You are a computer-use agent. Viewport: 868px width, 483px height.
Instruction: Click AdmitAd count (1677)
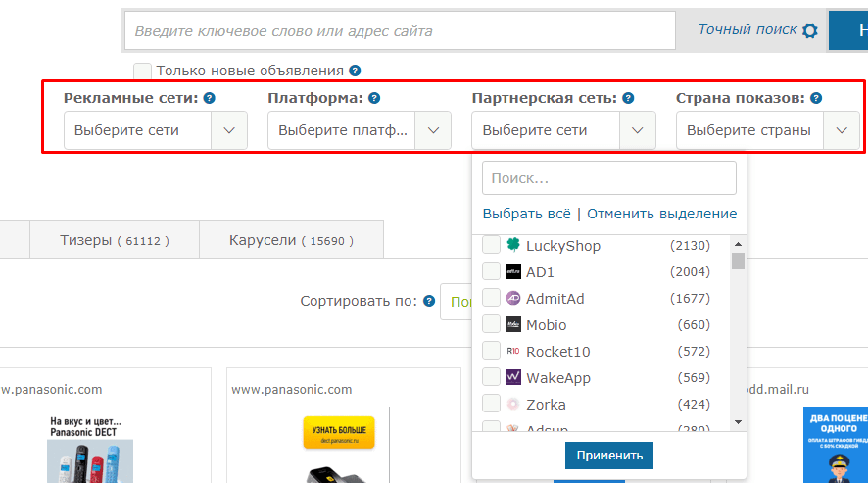tap(690, 298)
